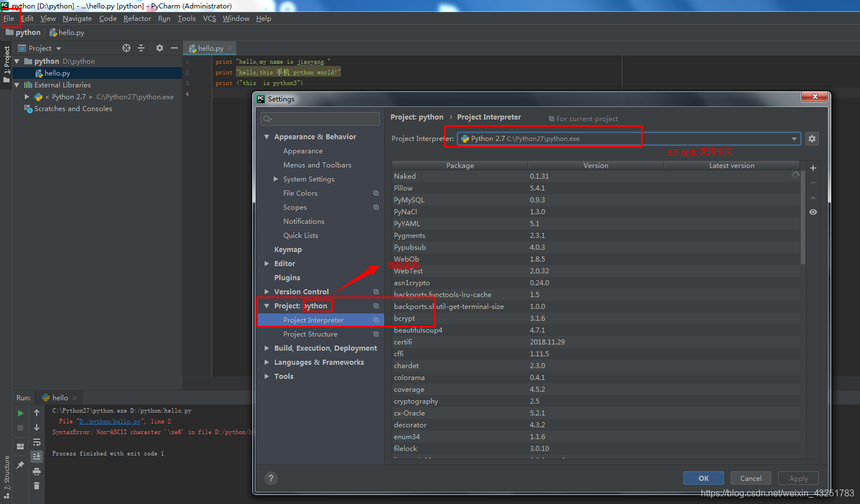Click the restore layout icon in Run panel
The height and width of the screenshot is (504, 860).
pyautogui.click(x=20, y=446)
